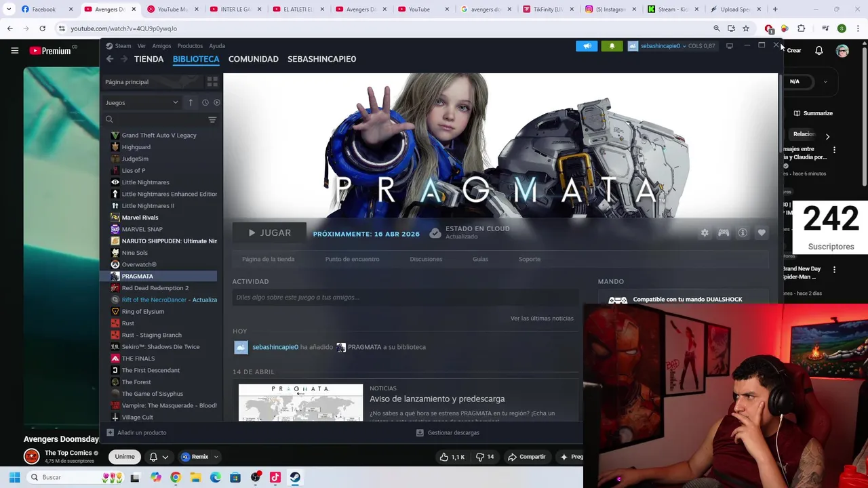Expand the Remix options arrow
This screenshot has height=488, width=868.
point(216,457)
